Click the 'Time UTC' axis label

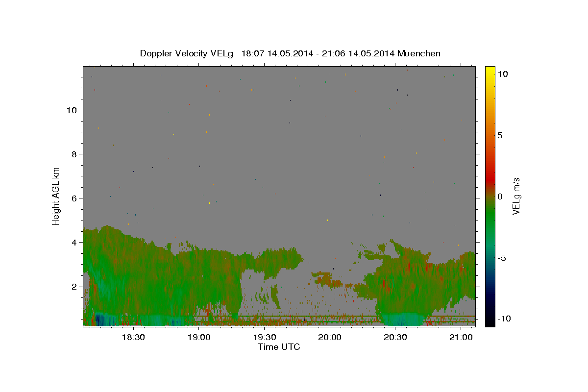(x=279, y=347)
